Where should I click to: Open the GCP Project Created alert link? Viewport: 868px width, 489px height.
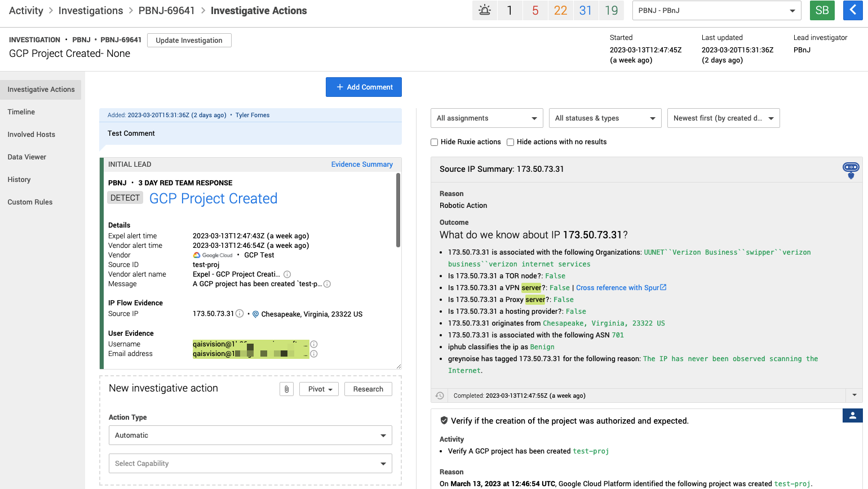click(x=213, y=198)
